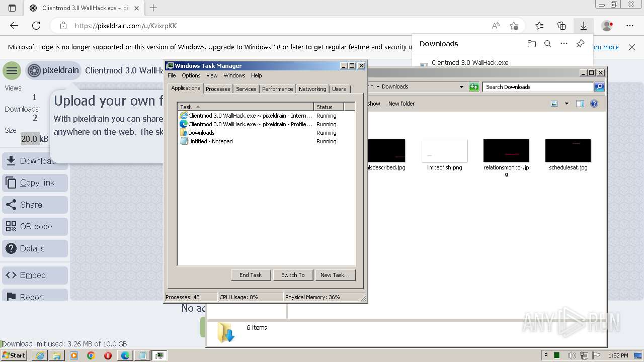The width and height of the screenshot is (644, 362).
Task: Open Task Manager Windows menu
Action: (234, 75)
